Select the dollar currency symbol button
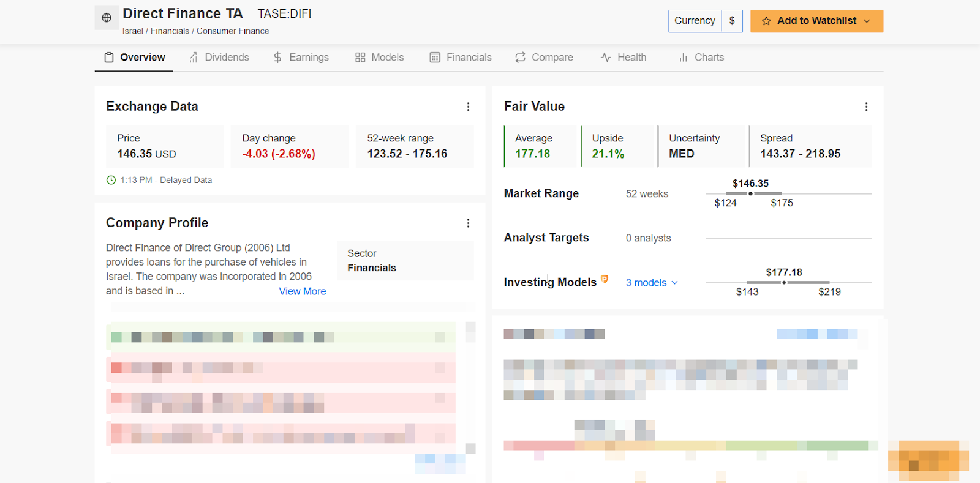 pyautogui.click(x=732, y=21)
